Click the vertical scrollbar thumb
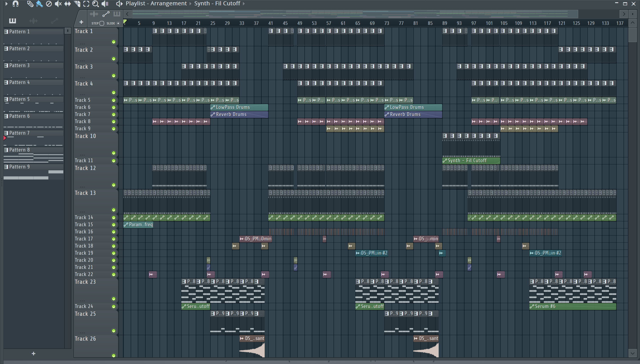640x364 pixels. point(632,35)
